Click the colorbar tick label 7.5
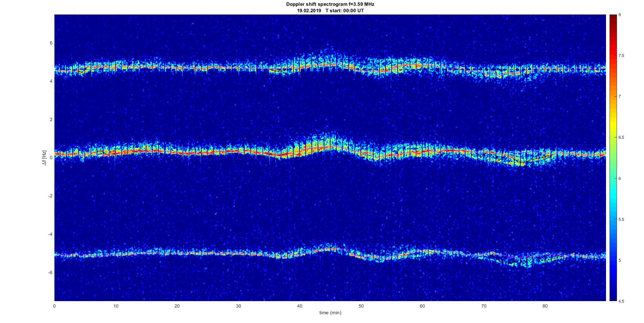Viewport: 644px width, 323px height. 621,56
